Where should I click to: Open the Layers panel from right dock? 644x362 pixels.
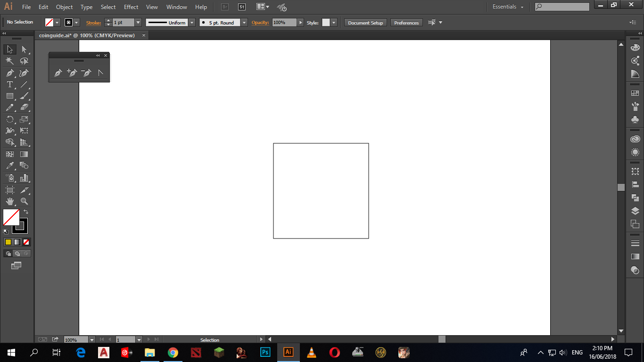tap(635, 211)
